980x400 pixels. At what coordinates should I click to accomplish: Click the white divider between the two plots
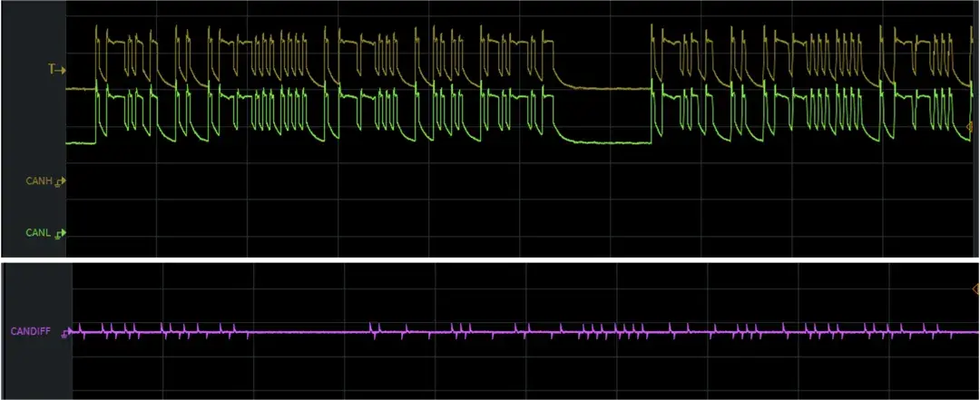coord(490,260)
